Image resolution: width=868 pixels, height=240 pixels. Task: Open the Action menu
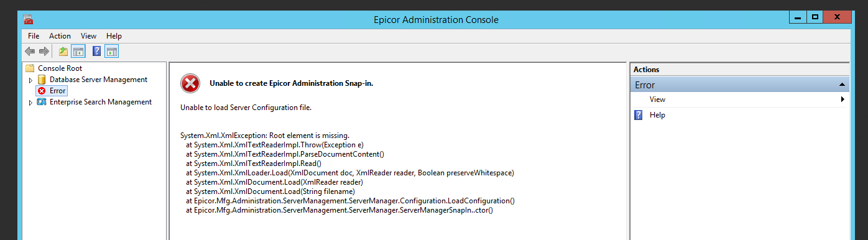[x=60, y=36]
